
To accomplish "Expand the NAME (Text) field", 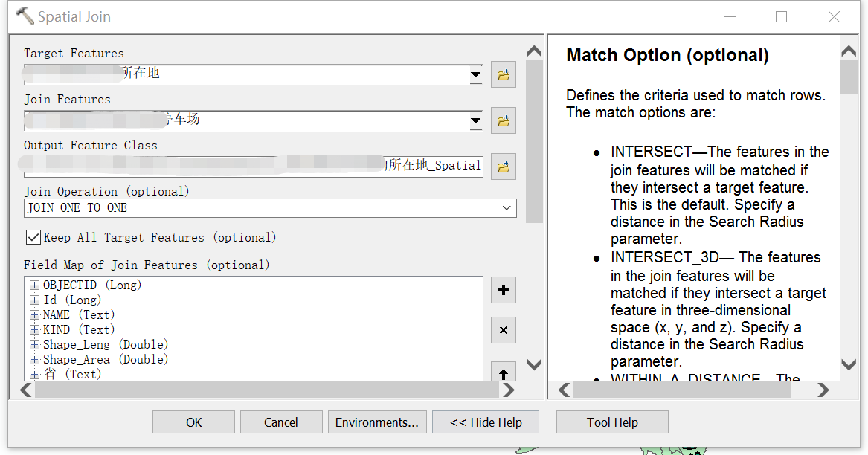I will tap(34, 315).
